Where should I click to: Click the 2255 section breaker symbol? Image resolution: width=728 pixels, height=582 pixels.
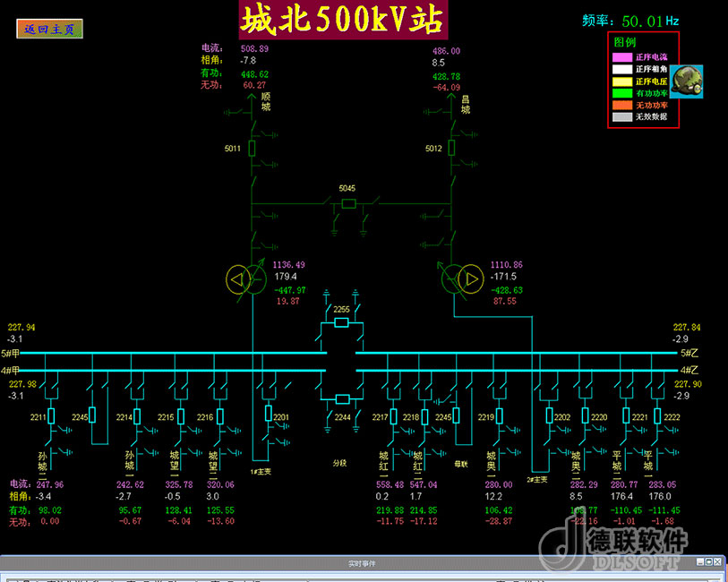point(341,322)
